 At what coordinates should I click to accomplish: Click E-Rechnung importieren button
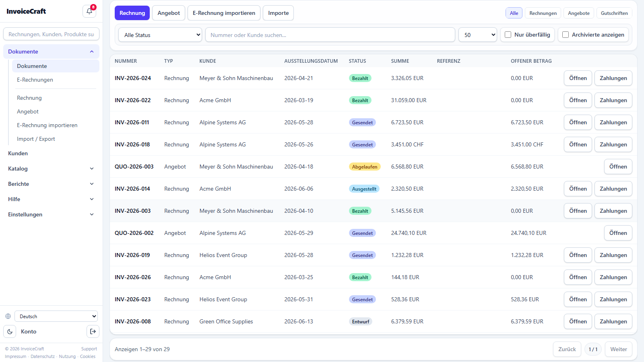(x=224, y=13)
